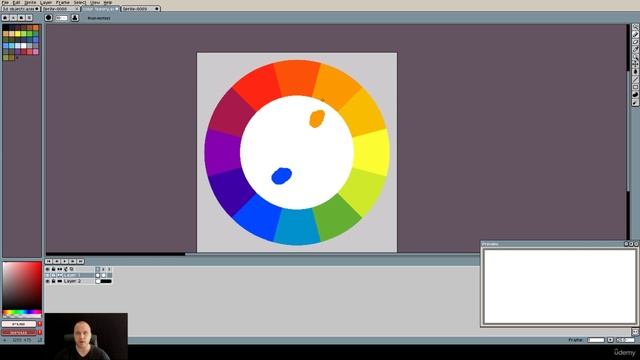Viewport: 640px width, 360px height.
Task: Toggle visibility of all layers in timeline header
Action: click(48, 269)
